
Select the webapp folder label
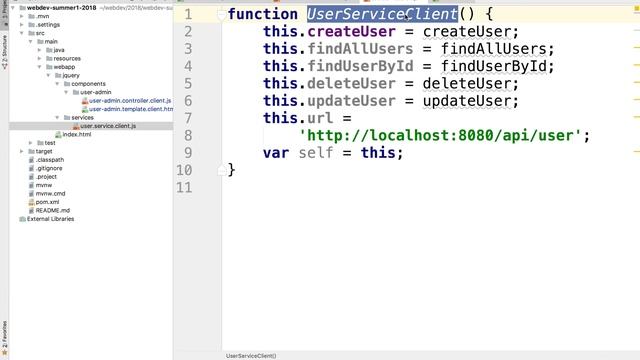[64, 67]
